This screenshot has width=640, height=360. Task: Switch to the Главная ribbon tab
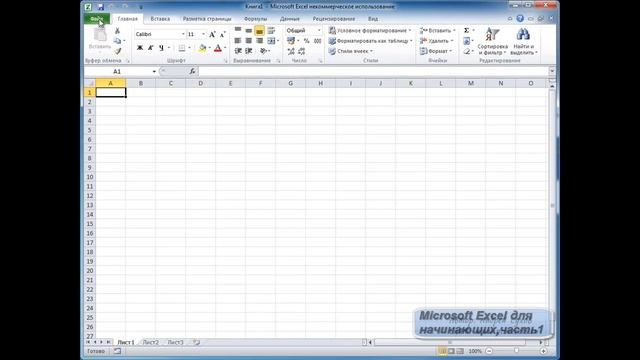click(127, 19)
